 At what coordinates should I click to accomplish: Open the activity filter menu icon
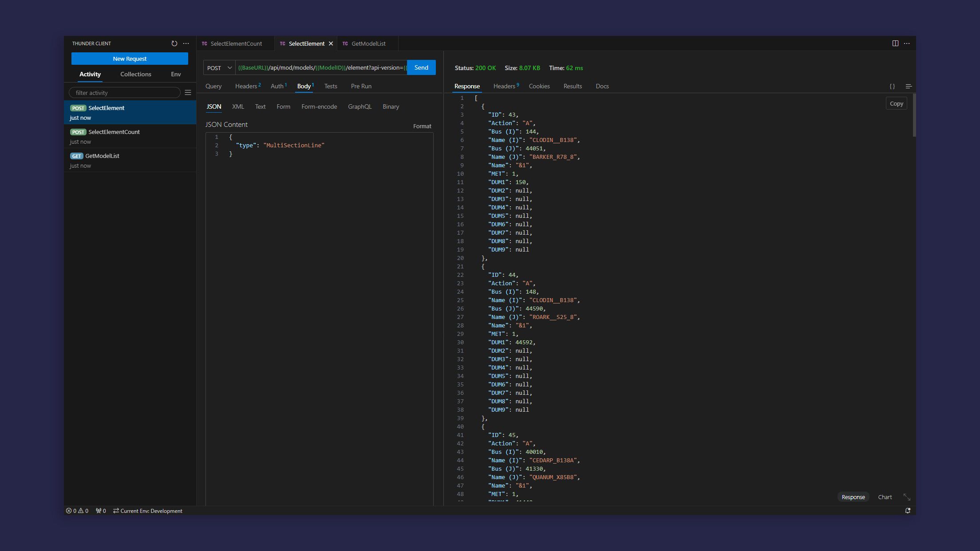pos(188,93)
